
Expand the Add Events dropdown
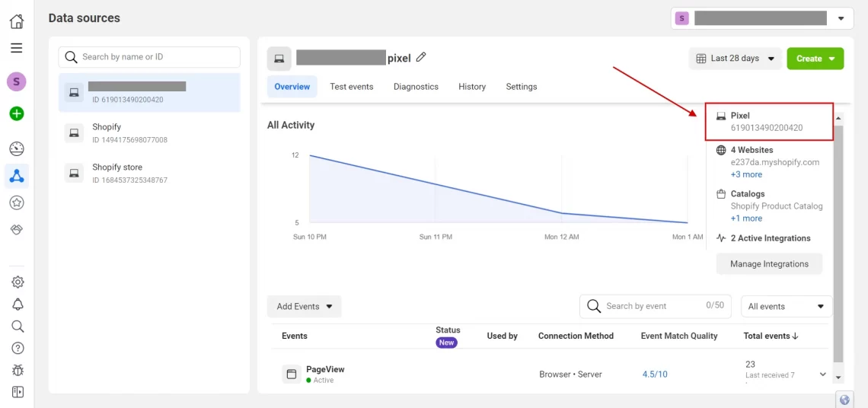(304, 307)
